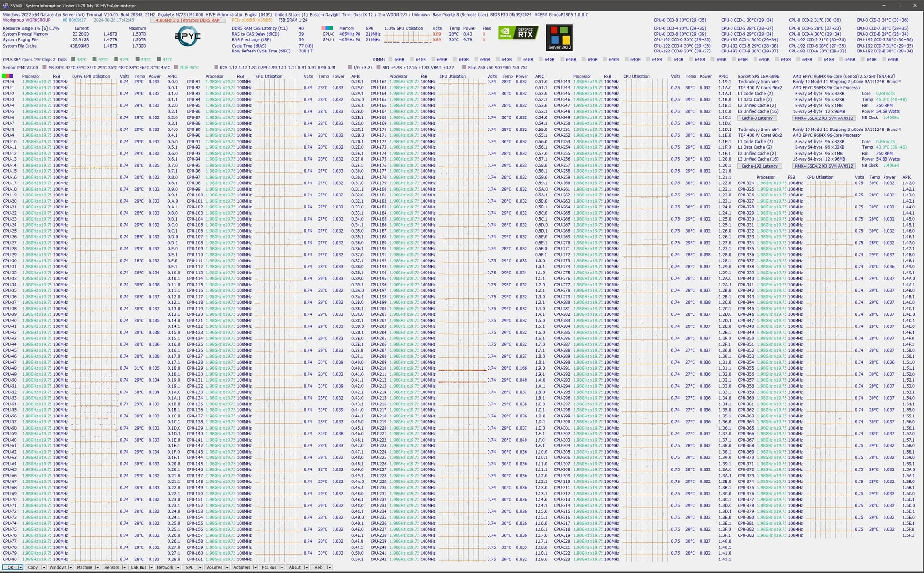The image size is (924, 573).
Task: Open the Windows button dropdown arrow
Action: tap(70, 567)
